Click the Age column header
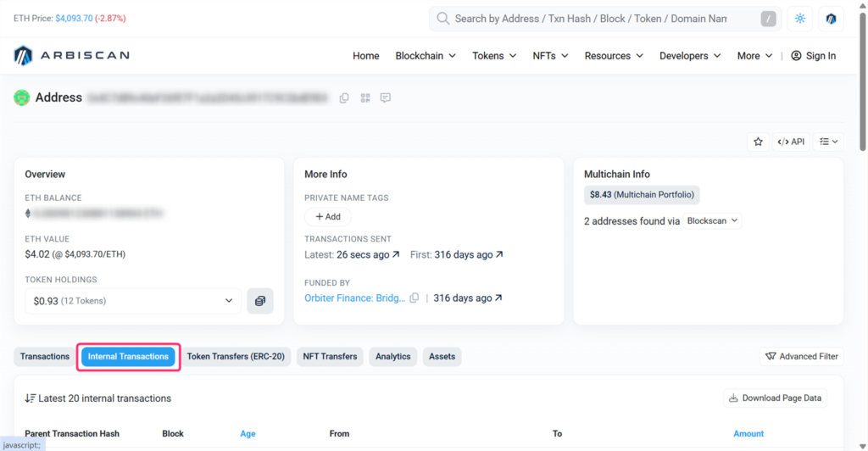Screen dimensions: 868x451 248,434
